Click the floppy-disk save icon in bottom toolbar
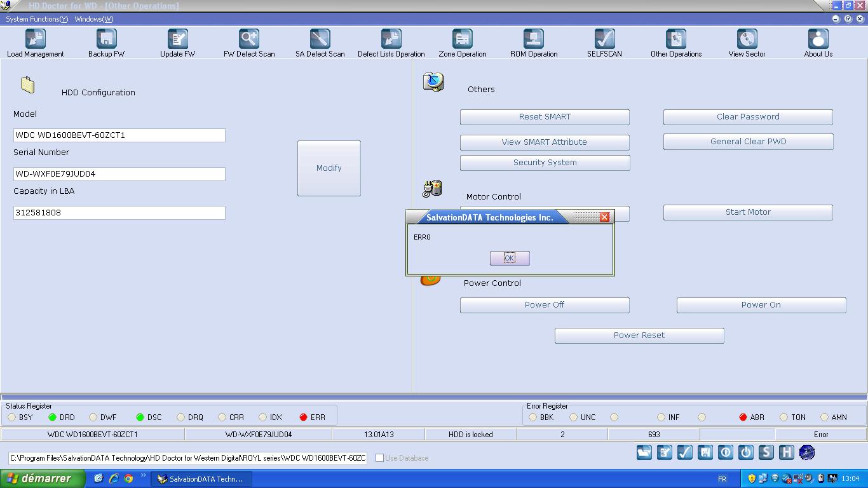Screen dimensions: 868x488 705,452
